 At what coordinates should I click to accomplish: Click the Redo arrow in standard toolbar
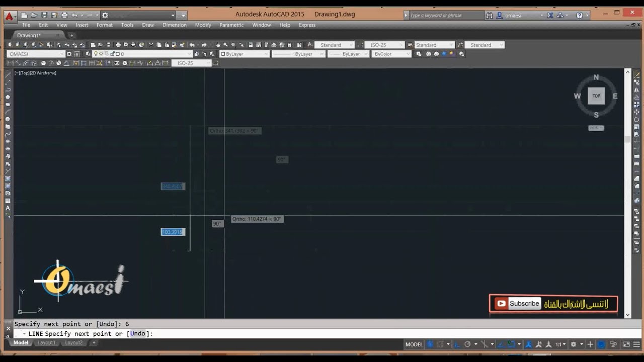(204, 45)
